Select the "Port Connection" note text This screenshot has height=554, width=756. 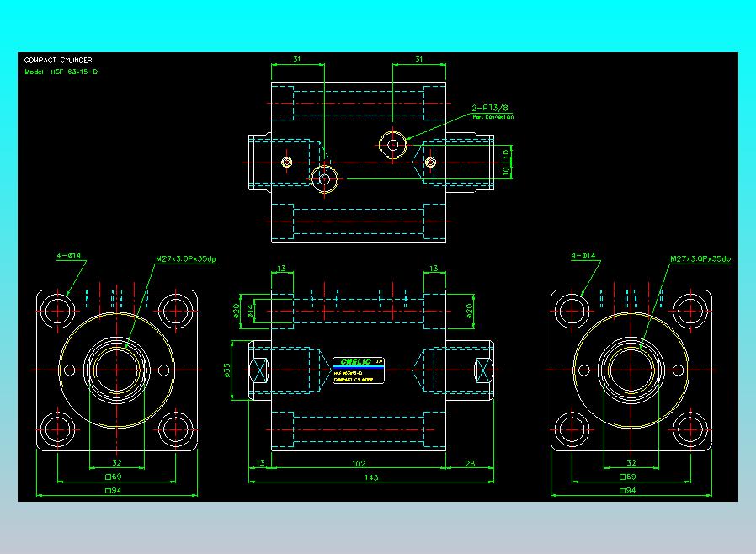click(492, 117)
